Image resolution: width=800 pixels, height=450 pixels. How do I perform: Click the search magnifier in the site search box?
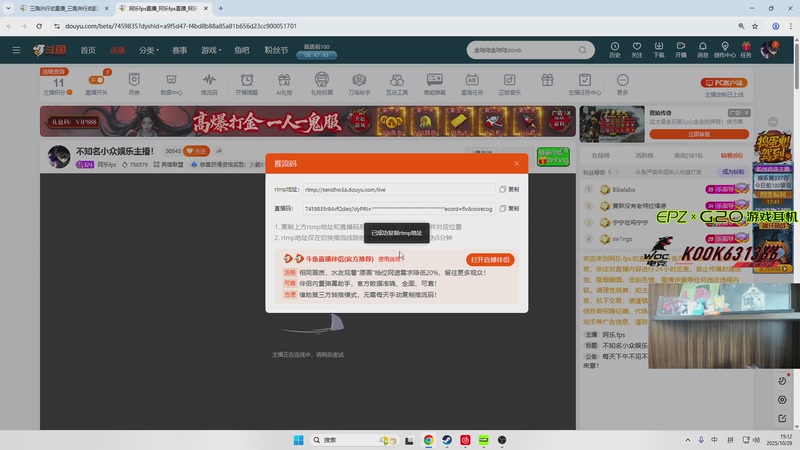click(x=582, y=50)
